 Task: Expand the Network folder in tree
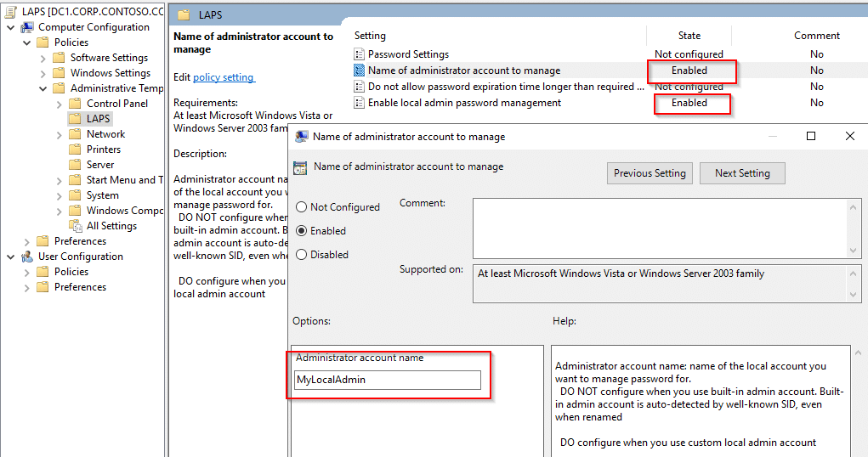pyautogui.click(x=59, y=134)
